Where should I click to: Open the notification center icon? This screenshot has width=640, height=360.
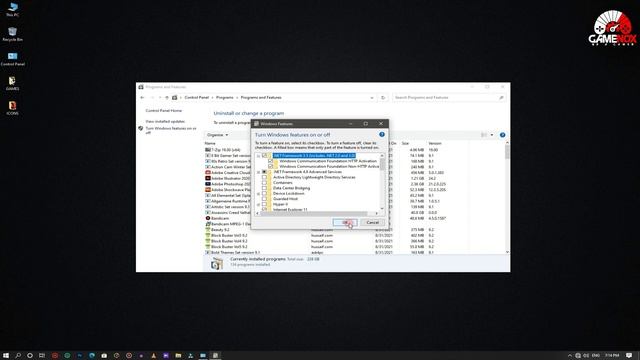pos(629,356)
